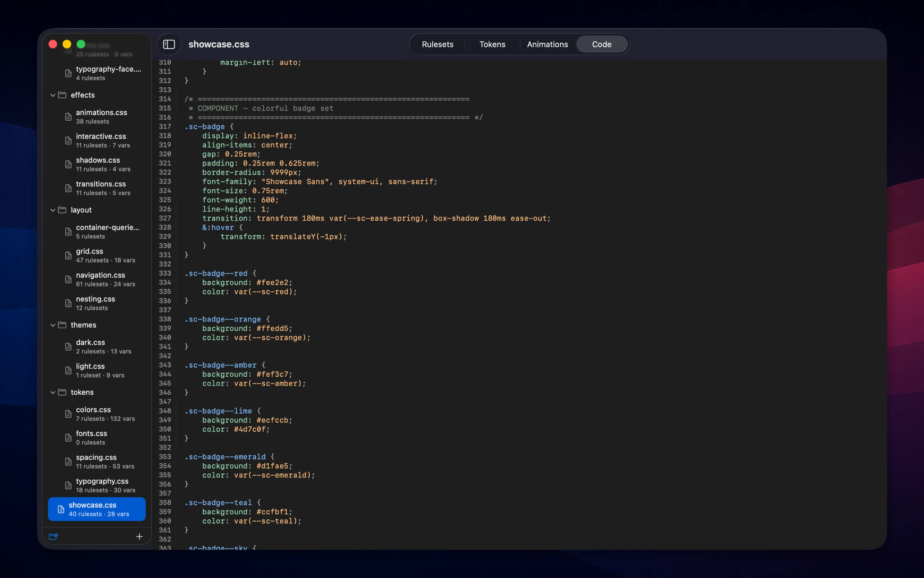Open spacing.css tokens file
Viewport: 924px width, 578px height.
click(x=97, y=461)
